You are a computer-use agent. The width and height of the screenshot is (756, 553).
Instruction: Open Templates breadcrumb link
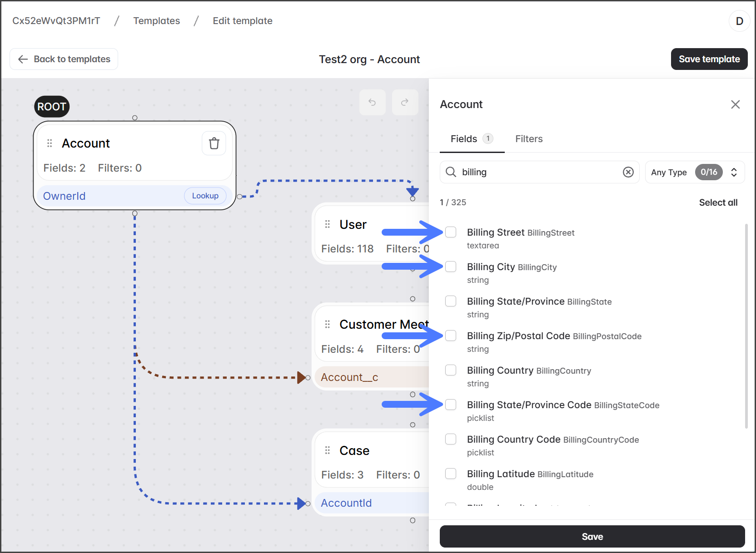pyautogui.click(x=156, y=21)
